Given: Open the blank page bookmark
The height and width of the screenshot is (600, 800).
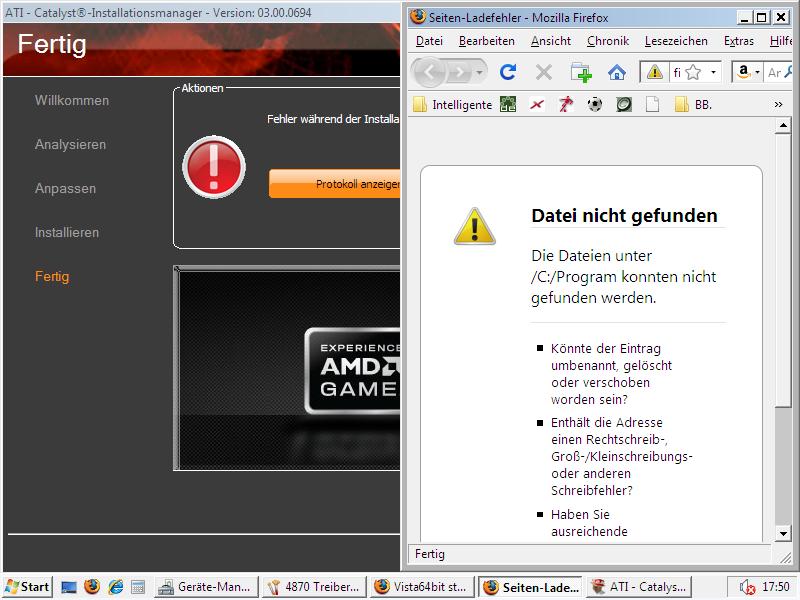Looking at the screenshot, I should point(652,105).
